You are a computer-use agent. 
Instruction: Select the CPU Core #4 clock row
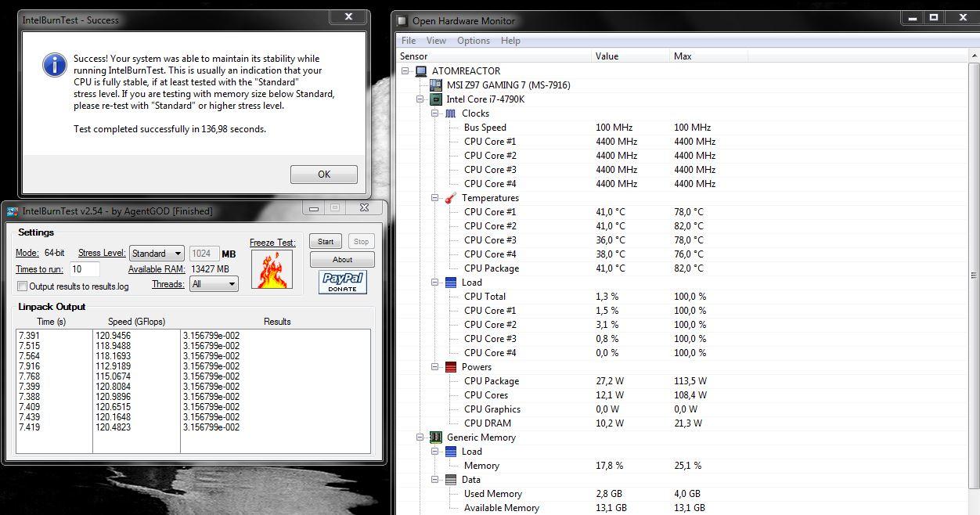[x=681, y=184]
